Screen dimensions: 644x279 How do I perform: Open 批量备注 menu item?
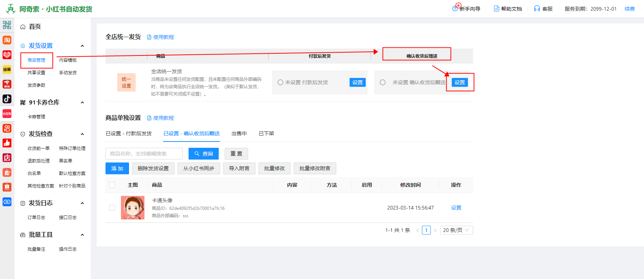tap(36, 249)
